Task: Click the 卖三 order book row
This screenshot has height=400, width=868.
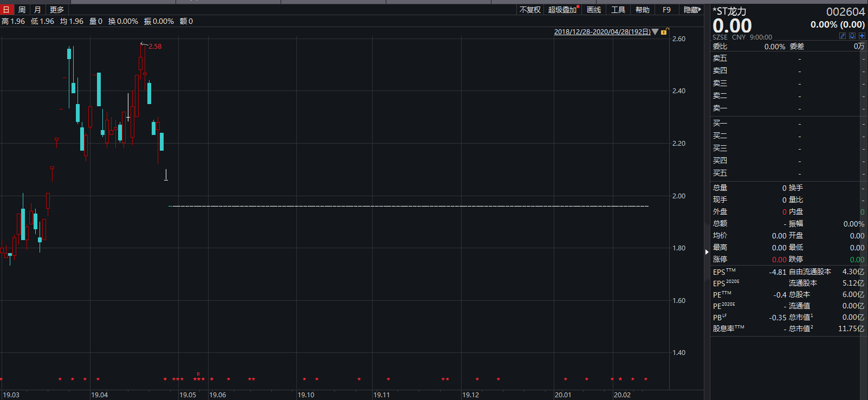Action: (789, 83)
